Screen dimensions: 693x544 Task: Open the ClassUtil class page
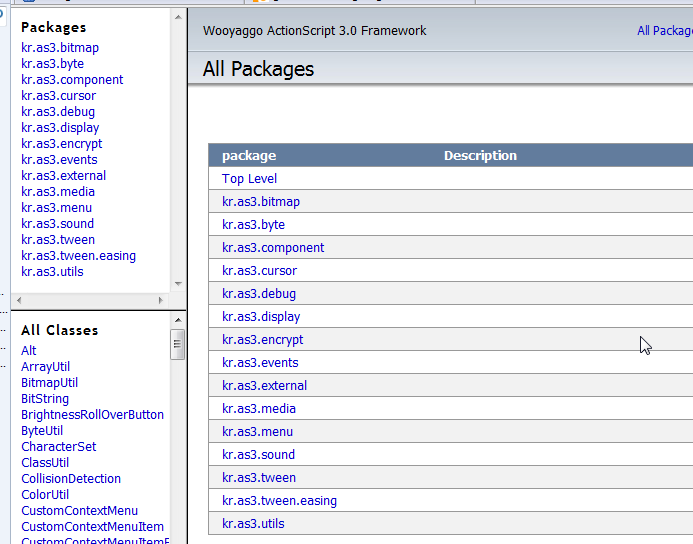pyautogui.click(x=45, y=463)
